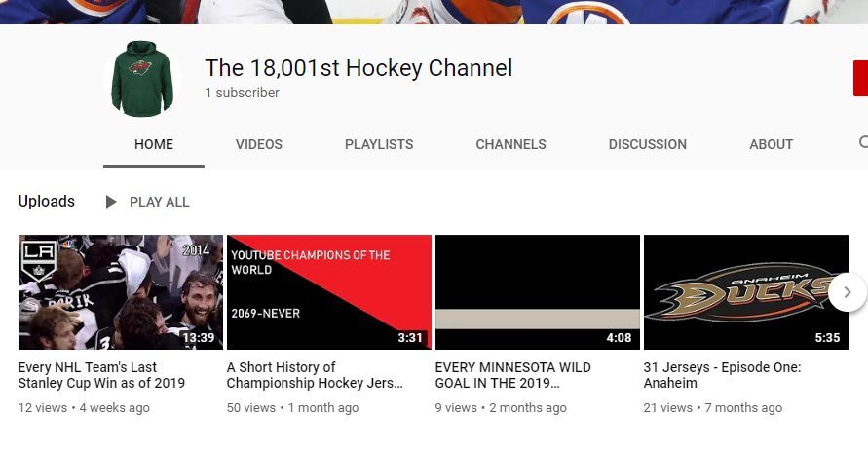The image size is (868, 455).
Task: Go to the Channels tab
Action: click(510, 144)
